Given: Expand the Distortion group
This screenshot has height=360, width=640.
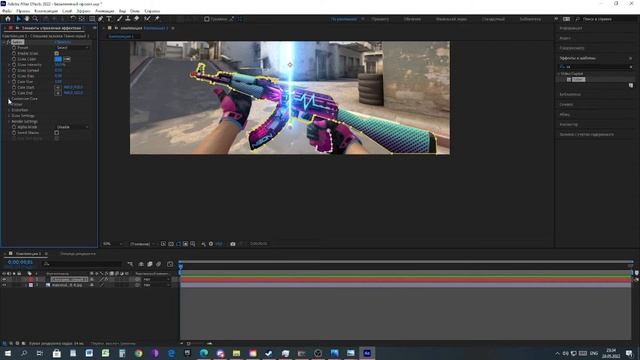Looking at the screenshot, I should pos(9,110).
